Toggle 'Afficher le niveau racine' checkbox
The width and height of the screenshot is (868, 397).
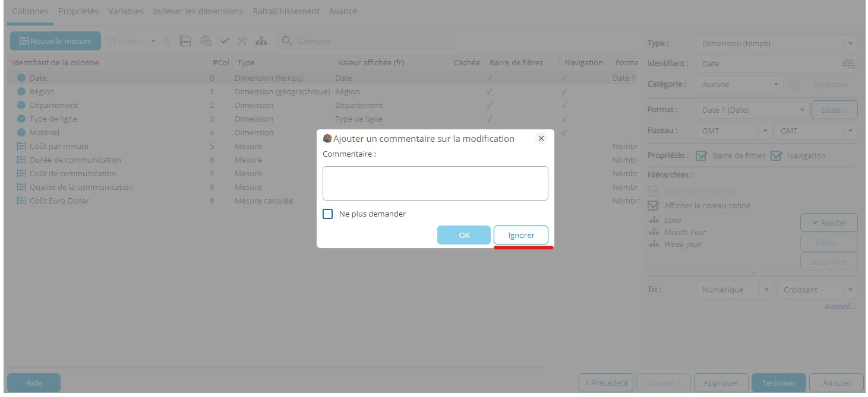(x=654, y=205)
